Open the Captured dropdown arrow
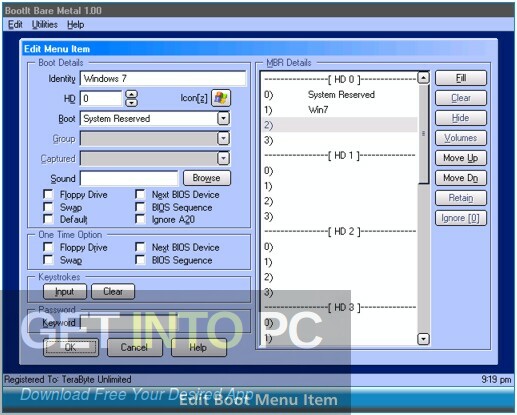 (x=223, y=158)
